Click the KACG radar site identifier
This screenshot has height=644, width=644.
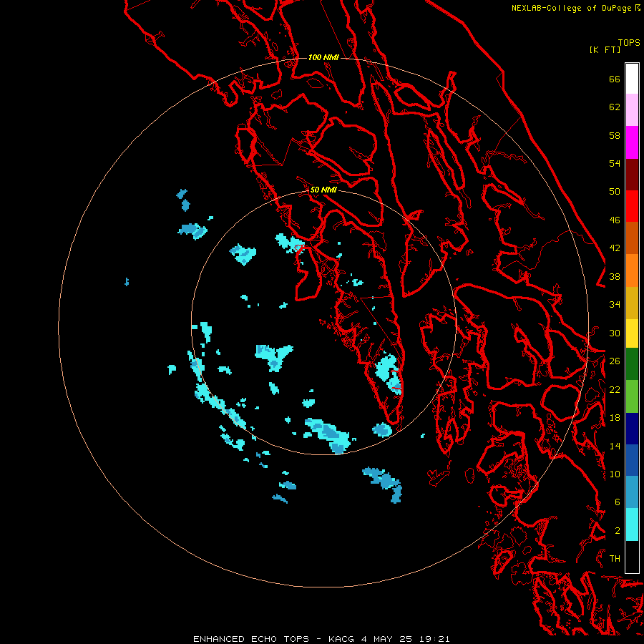point(341,639)
